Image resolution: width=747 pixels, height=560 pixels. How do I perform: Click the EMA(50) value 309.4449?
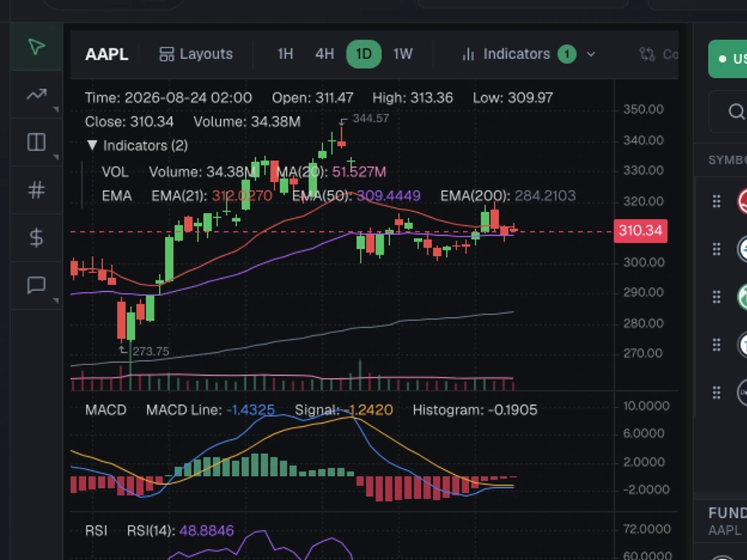point(388,196)
